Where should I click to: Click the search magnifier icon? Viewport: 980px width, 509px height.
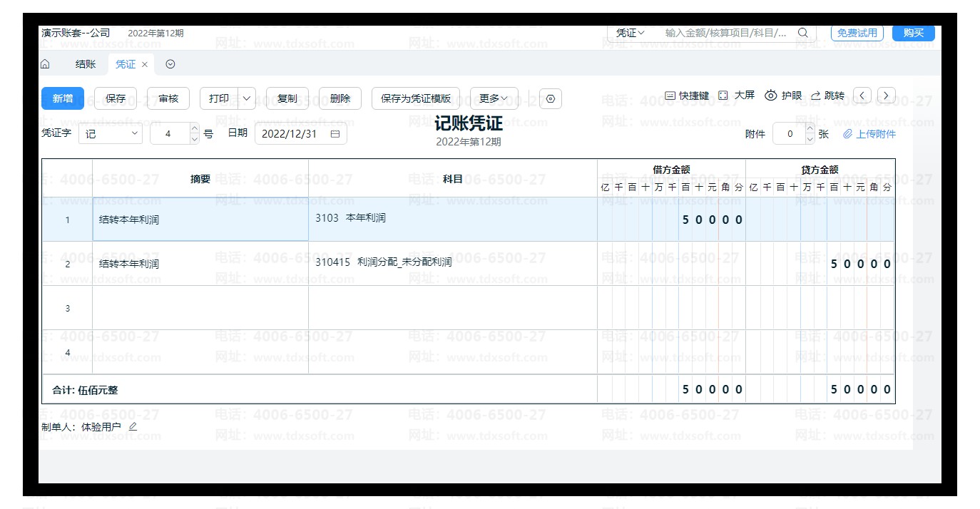click(x=802, y=33)
